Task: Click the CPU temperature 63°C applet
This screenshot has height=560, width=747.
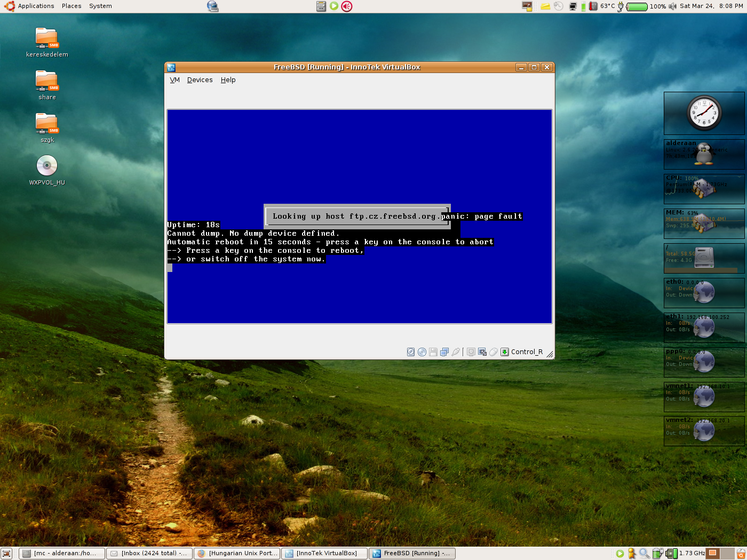Action: (602, 6)
